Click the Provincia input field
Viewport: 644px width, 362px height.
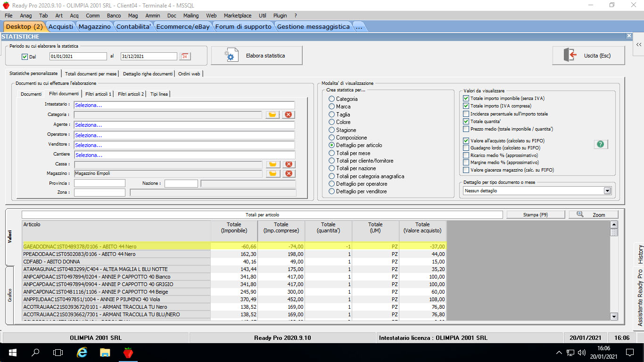pos(99,183)
